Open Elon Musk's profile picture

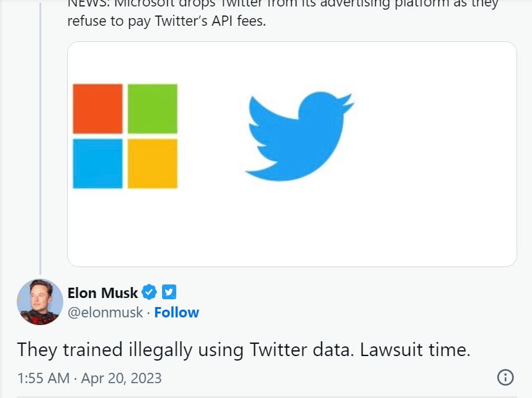(40, 302)
